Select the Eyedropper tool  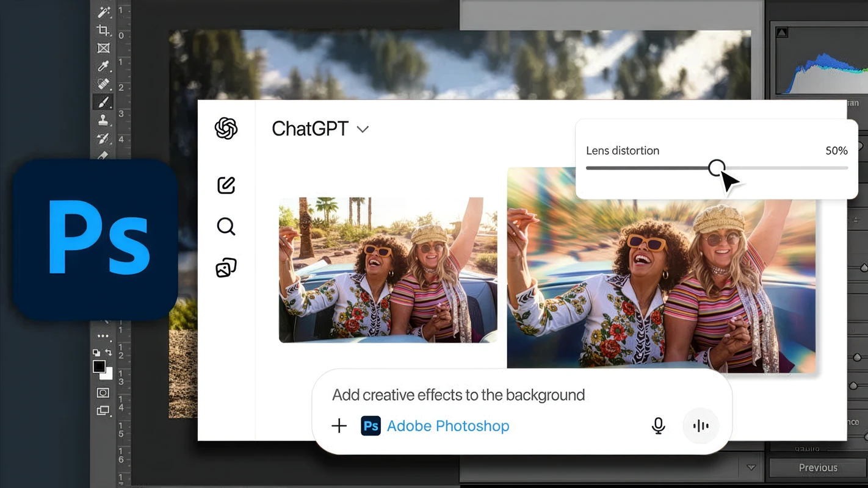pyautogui.click(x=103, y=65)
